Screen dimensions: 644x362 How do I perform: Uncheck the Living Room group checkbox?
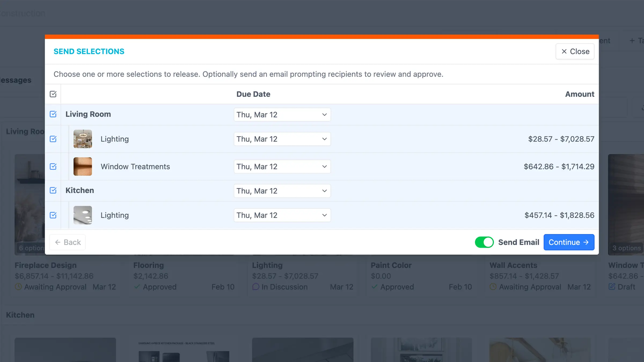tap(53, 114)
